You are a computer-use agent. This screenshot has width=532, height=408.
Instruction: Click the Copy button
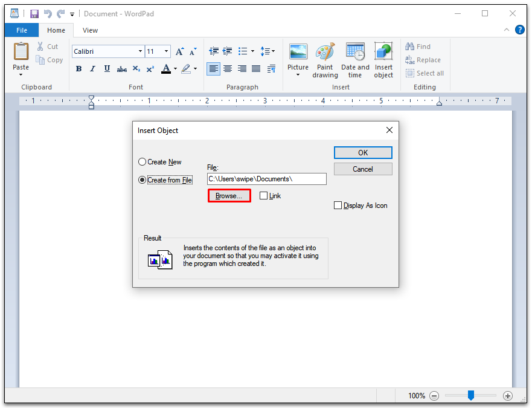[50, 60]
